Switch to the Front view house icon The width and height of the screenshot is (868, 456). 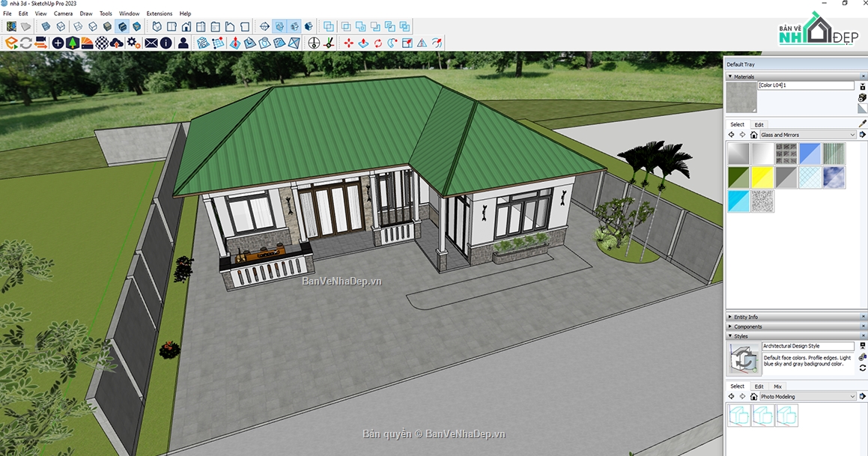[186, 27]
